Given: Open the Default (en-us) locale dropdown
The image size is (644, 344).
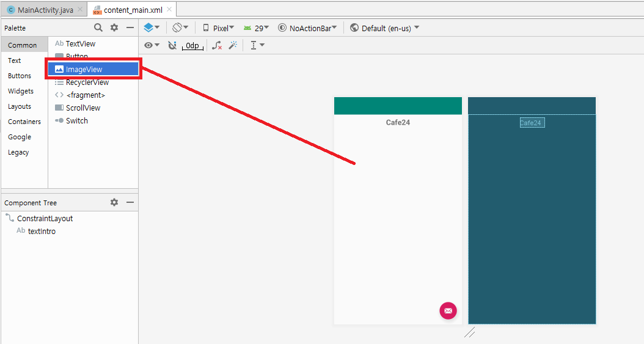Looking at the screenshot, I should pyautogui.click(x=384, y=28).
